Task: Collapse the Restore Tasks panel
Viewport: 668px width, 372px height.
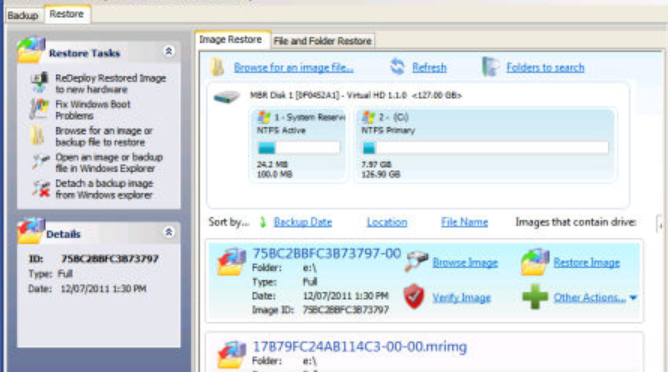Action: tap(169, 52)
